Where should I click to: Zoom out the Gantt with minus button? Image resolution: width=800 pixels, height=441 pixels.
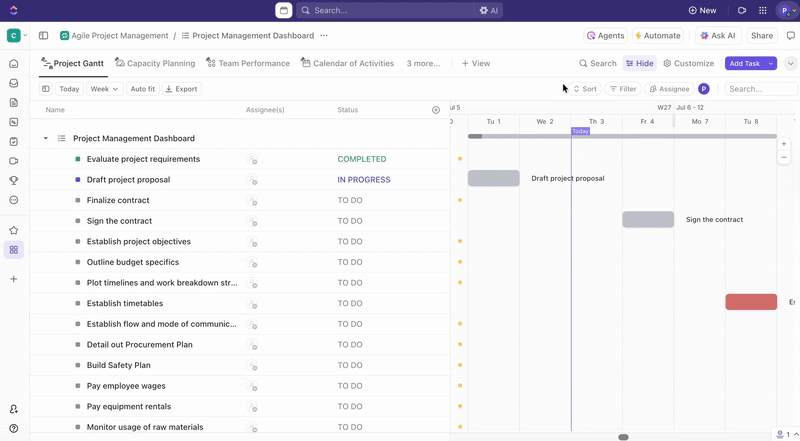(x=784, y=157)
